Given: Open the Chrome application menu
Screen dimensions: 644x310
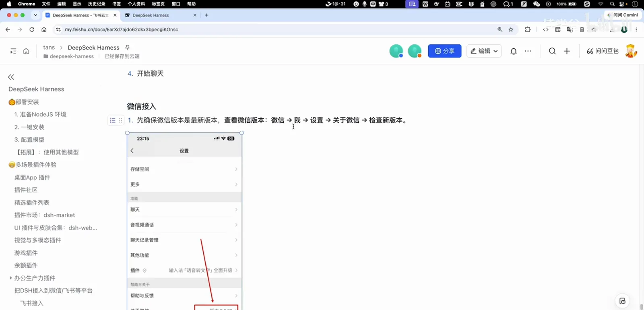Looking at the screenshot, I should [27, 4].
